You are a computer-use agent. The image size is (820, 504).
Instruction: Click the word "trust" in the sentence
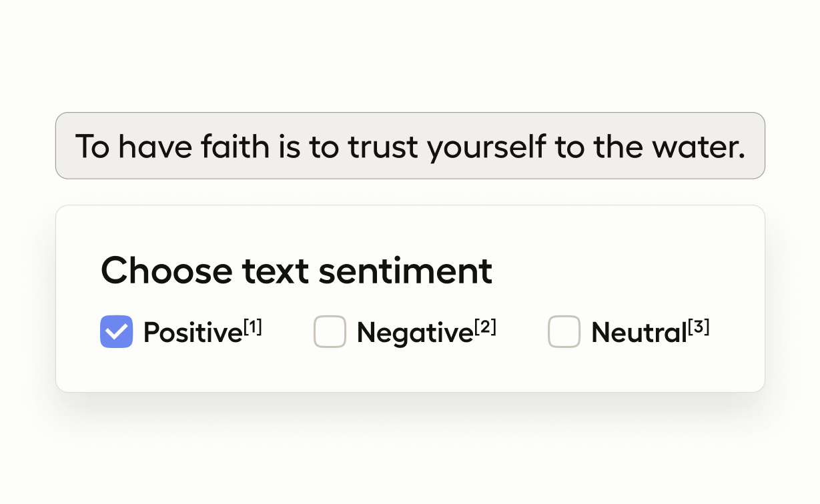pyautogui.click(x=384, y=147)
